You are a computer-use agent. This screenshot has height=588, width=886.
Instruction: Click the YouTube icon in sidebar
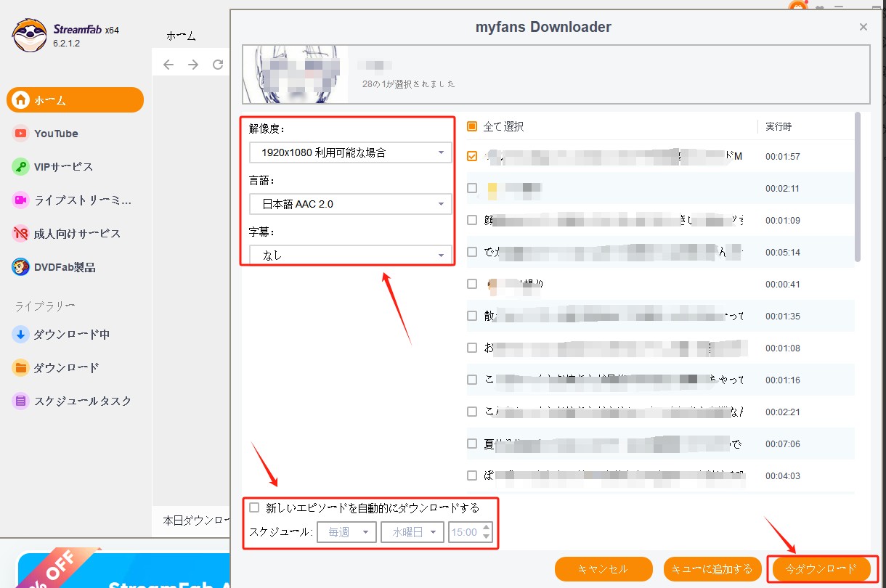(20, 134)
